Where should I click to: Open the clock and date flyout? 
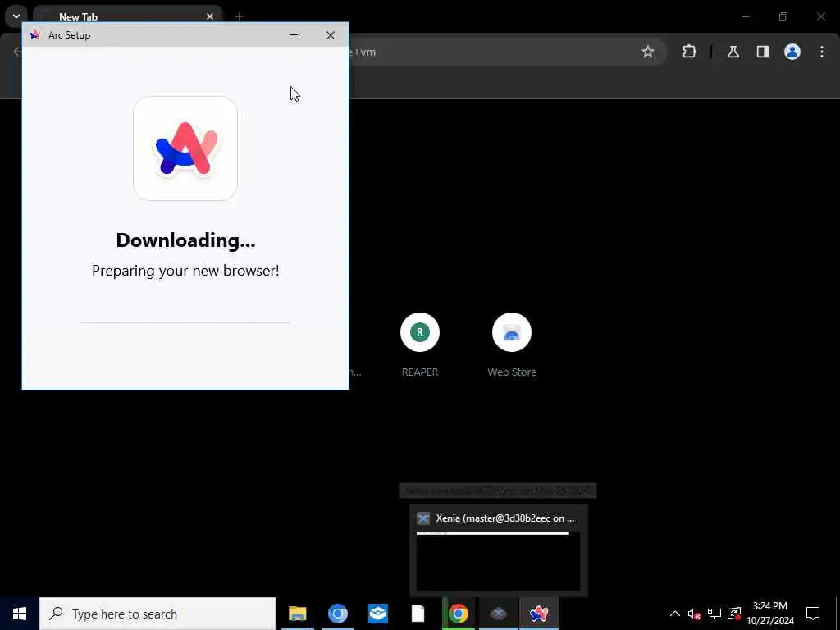point(770,614)
